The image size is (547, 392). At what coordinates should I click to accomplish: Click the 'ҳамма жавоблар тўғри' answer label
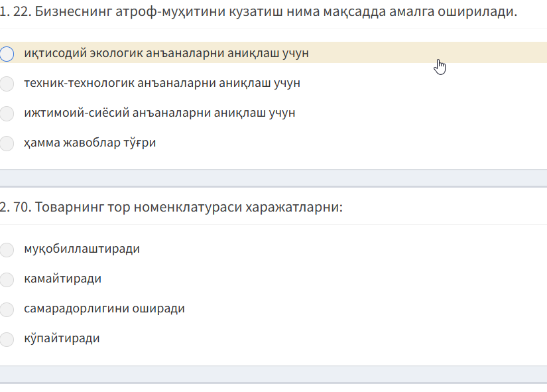[90, 143]
